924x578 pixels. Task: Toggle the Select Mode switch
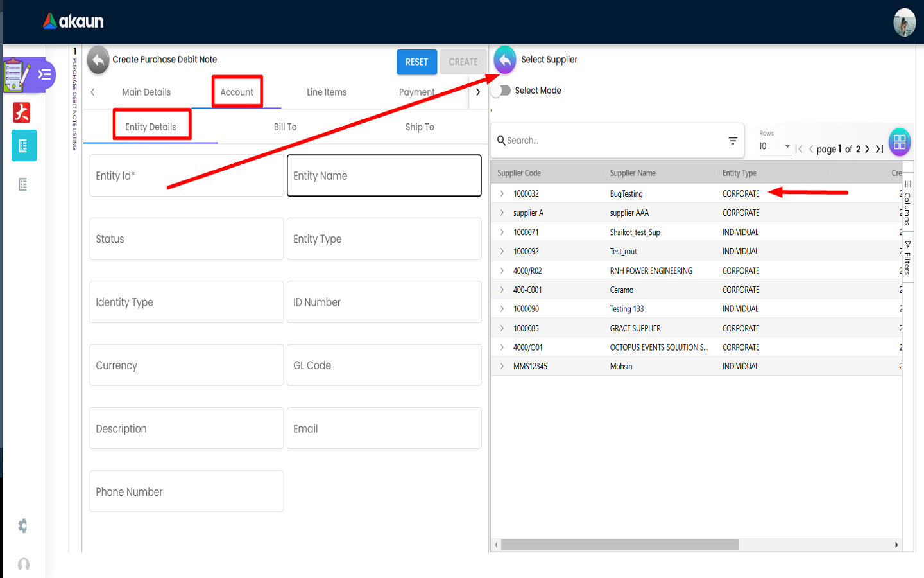pos(501,91)
